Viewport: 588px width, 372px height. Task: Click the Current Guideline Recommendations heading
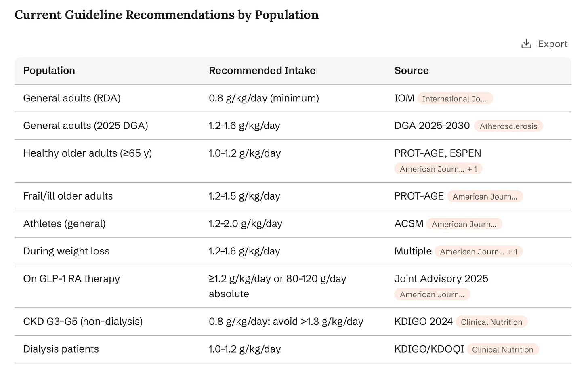point(166,15)
